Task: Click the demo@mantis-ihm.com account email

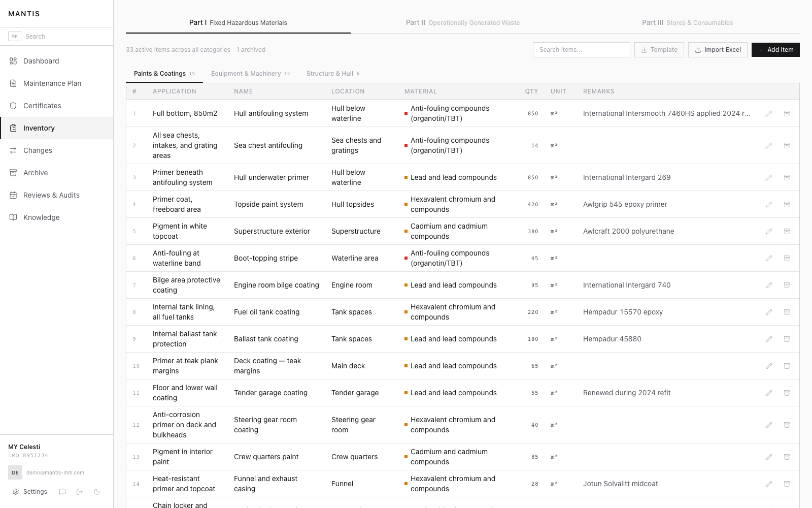Action: click(55, 472)
